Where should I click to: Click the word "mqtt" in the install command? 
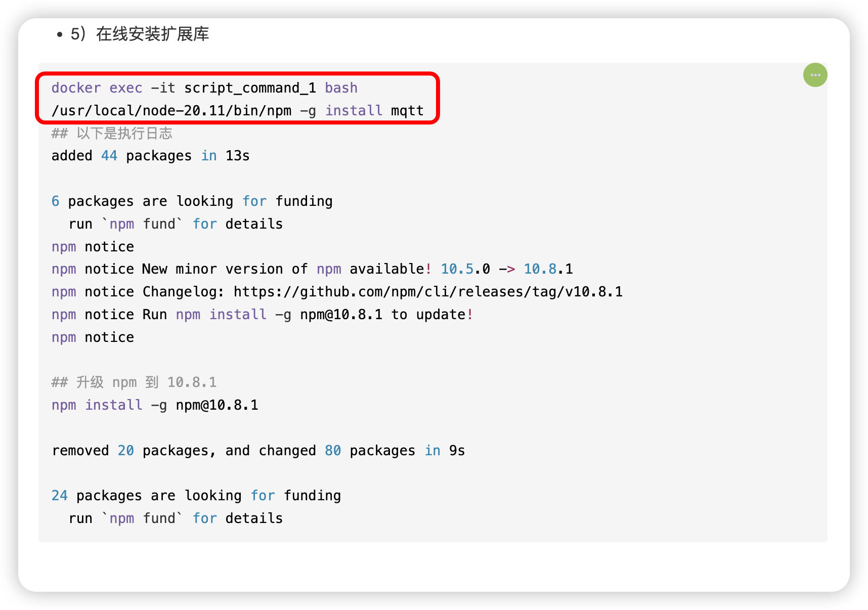click(407, 111)
